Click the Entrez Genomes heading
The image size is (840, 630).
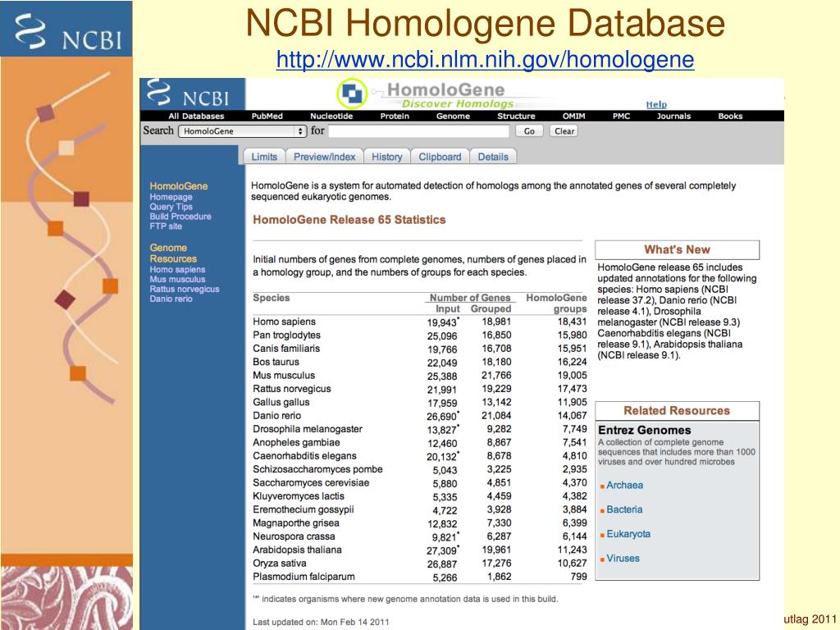pos(645,430)
